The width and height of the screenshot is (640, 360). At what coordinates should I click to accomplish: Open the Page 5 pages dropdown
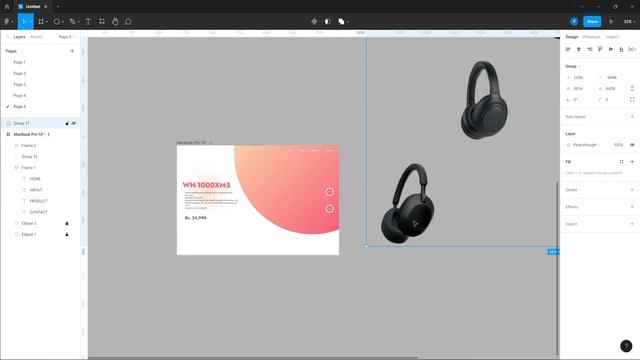(67, 37)
